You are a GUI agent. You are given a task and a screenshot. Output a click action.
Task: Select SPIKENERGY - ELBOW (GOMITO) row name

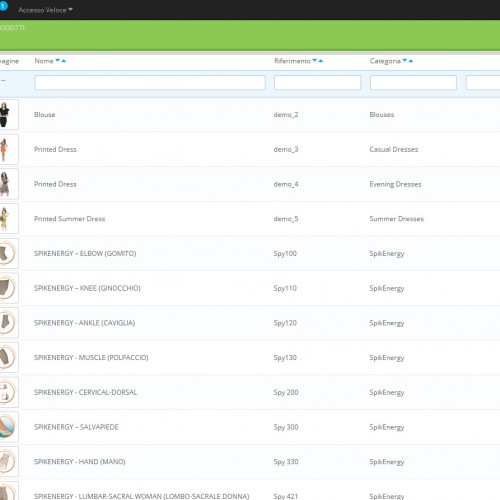coord(85,253)
